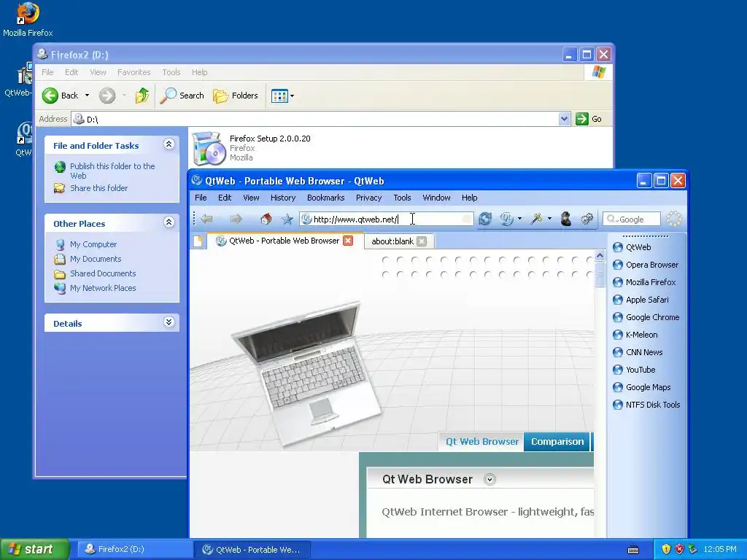Screen dimensions: 747x560
Task: Click Go button beside Address bar
Action: [589, 119]
